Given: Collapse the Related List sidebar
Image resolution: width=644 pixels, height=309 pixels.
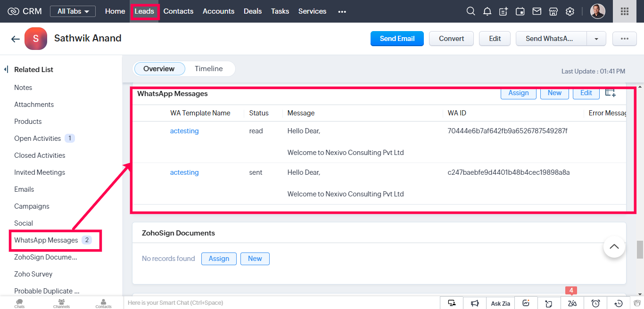Looking at the screenshot, I should click(x=6, y=70).
